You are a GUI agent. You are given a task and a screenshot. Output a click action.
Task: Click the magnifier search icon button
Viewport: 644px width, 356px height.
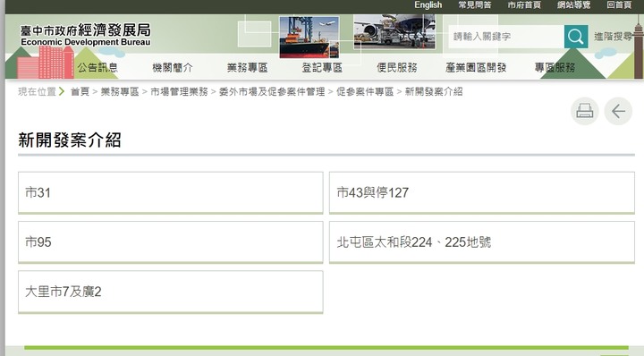[576, 37]
